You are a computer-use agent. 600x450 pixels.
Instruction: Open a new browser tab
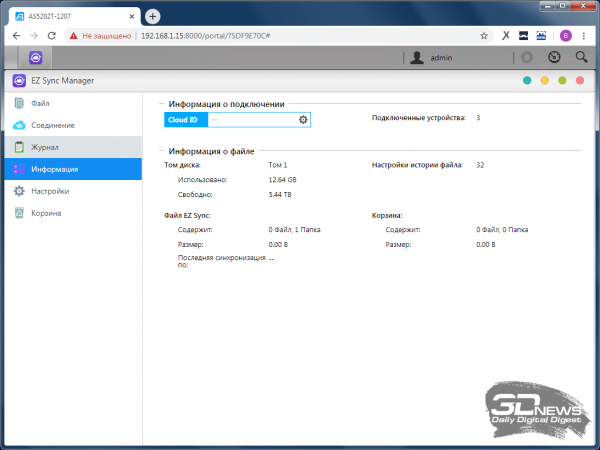(x=153, y=16)
